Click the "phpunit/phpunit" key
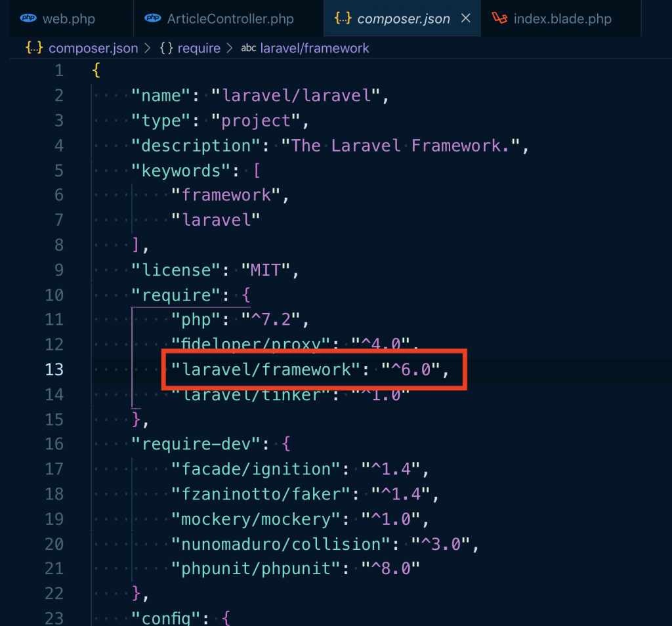This screenshot has height=626, width=672. tap(256, 569)
